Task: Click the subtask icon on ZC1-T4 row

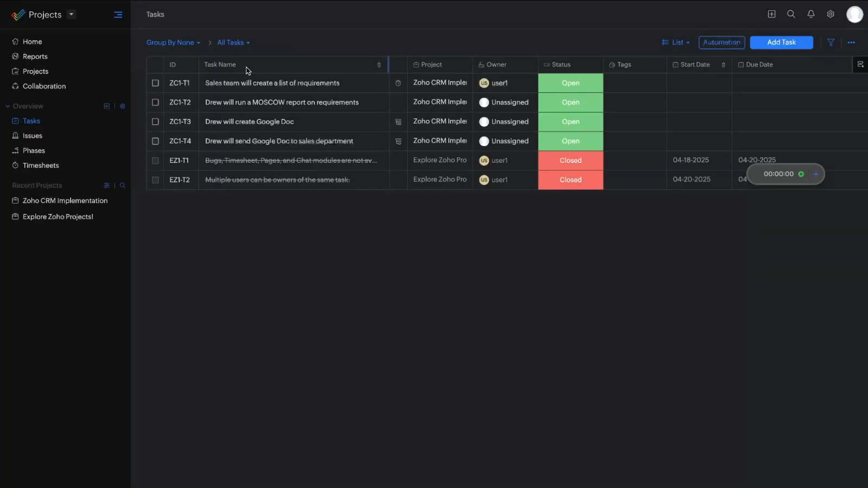Action: (x=398, y=141)
